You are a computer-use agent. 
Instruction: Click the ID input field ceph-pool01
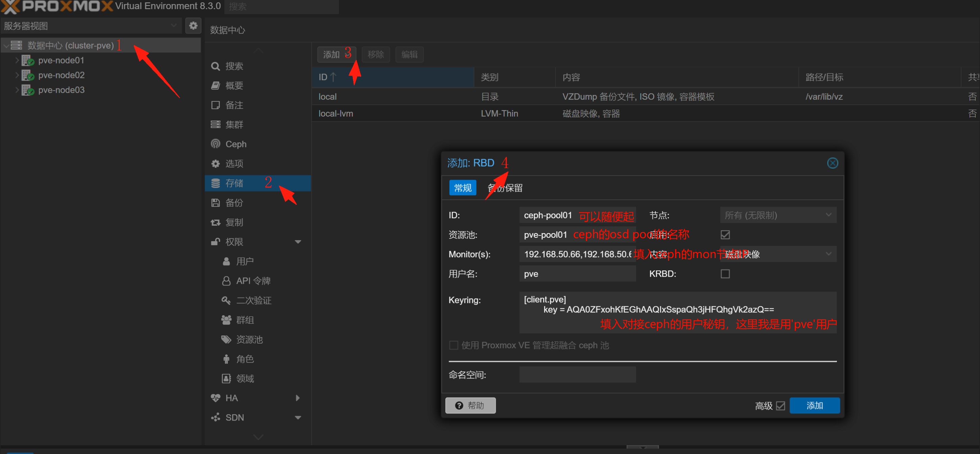point(578,215)
